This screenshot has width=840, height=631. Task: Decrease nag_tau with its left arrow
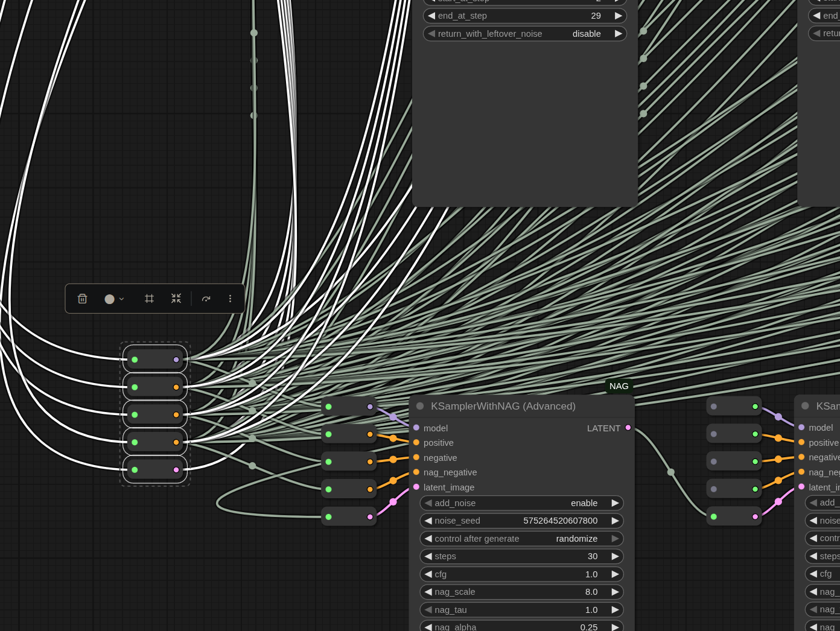tap(428, 610)
